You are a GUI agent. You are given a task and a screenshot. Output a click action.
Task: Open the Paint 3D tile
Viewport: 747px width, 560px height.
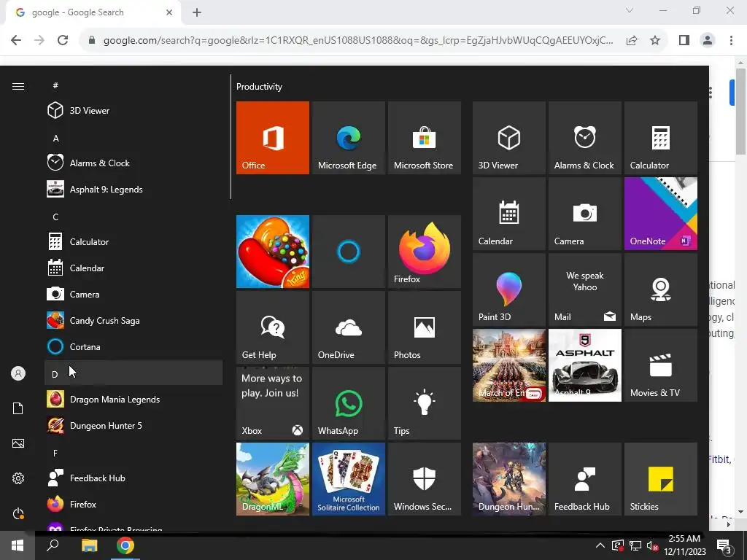(x=508, y=289)
